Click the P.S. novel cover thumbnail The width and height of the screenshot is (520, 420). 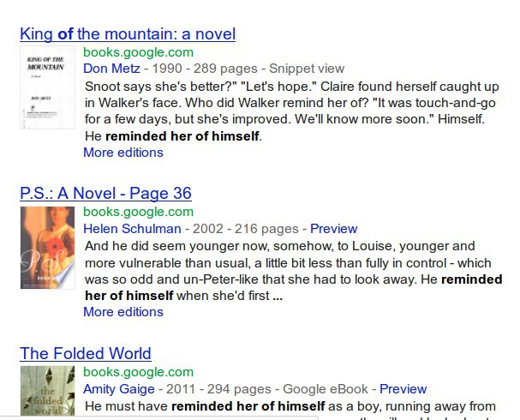(46, 247)
